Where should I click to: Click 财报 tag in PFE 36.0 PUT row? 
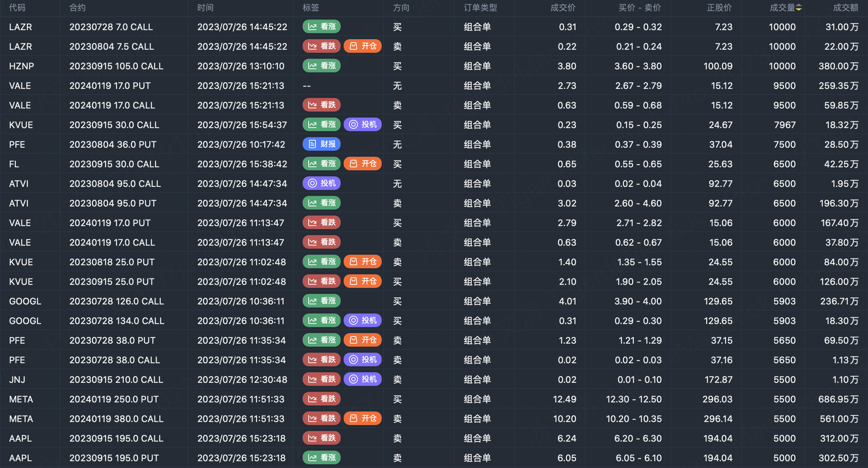(321, 144)
